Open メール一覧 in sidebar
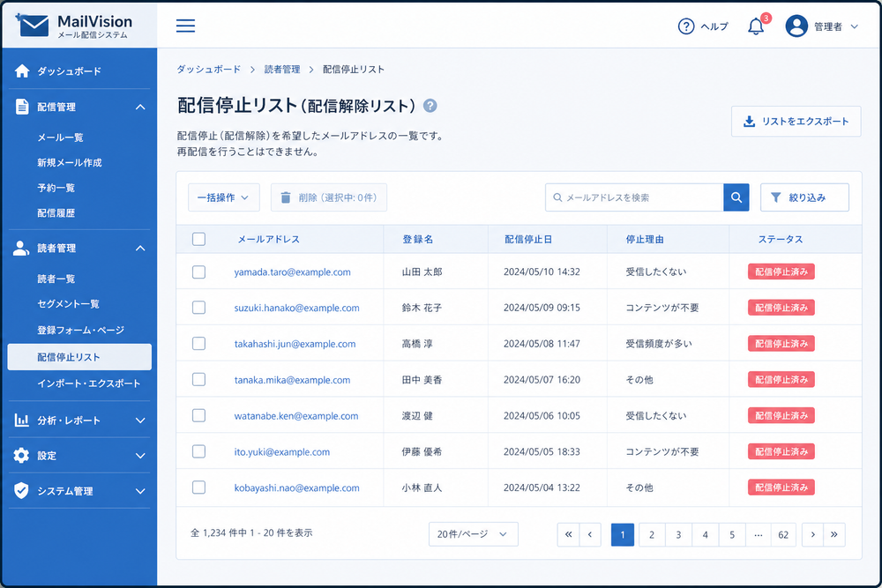Image resolution: width=882 pixels, height=588 pixels. pos(60,138)
